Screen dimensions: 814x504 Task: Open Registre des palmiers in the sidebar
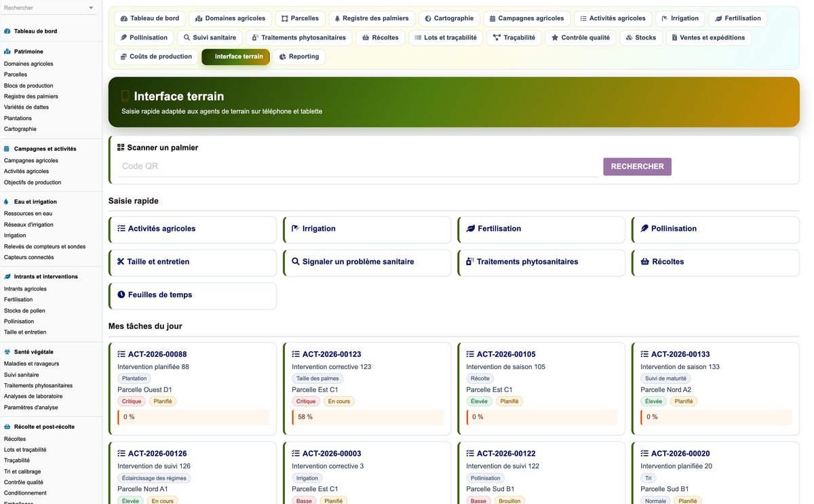[x=31, y=96]
